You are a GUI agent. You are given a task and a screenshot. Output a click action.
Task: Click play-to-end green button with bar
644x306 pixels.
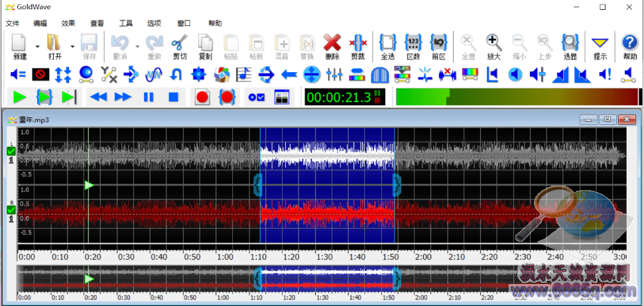(69, 97)
